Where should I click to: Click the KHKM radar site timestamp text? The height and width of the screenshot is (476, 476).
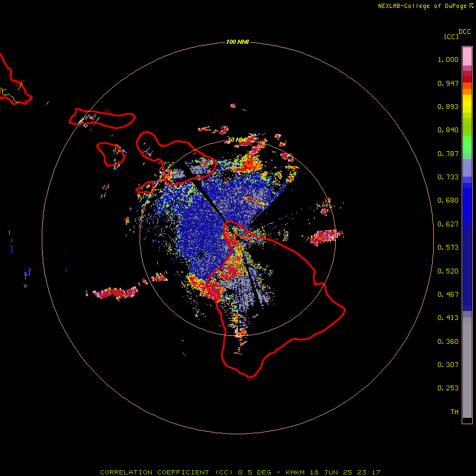coord(333,472)
